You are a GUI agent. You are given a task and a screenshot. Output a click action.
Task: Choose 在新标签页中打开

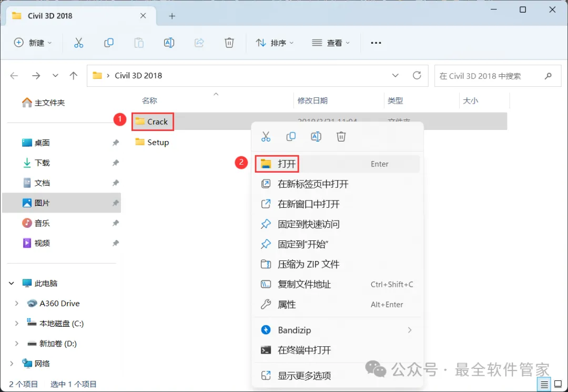point(337,184)
